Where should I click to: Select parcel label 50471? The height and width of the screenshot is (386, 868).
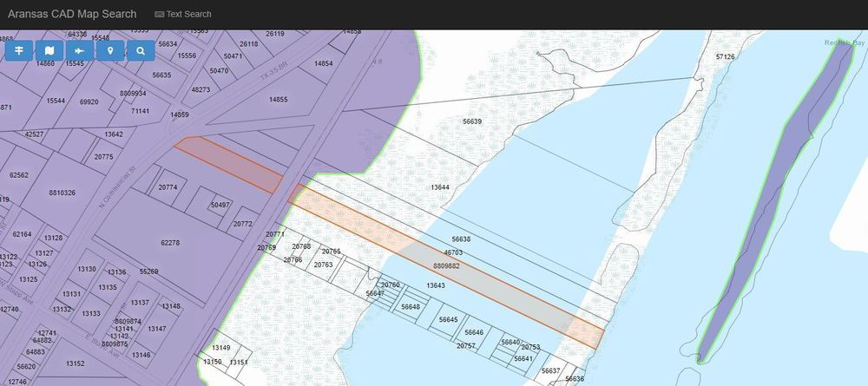coord(233,56)
